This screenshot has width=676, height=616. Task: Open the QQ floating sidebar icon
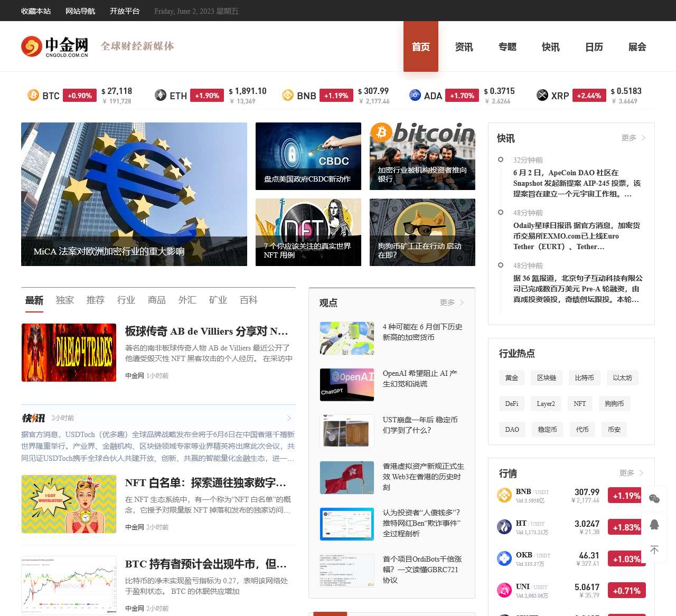coord(654,524)
